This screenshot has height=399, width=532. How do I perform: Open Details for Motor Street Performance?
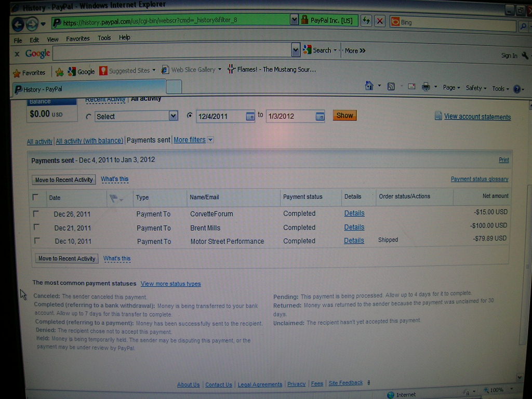point(354,241)
